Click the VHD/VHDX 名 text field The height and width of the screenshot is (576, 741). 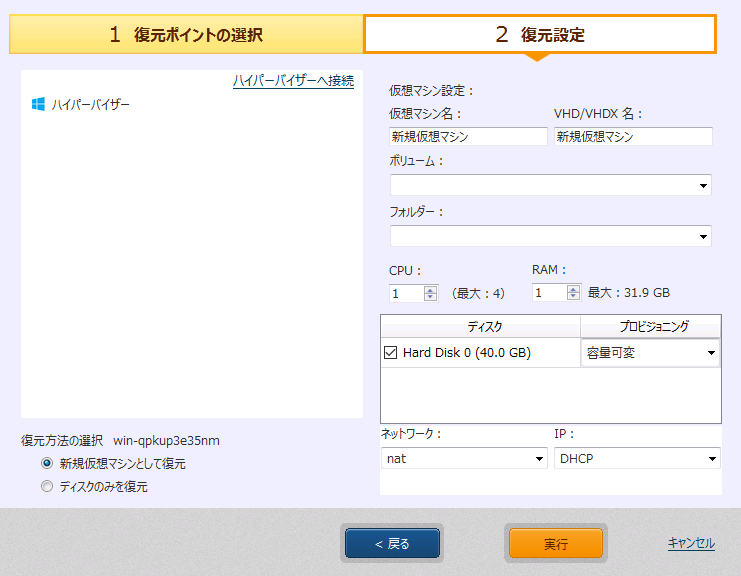tap(633, 137)
